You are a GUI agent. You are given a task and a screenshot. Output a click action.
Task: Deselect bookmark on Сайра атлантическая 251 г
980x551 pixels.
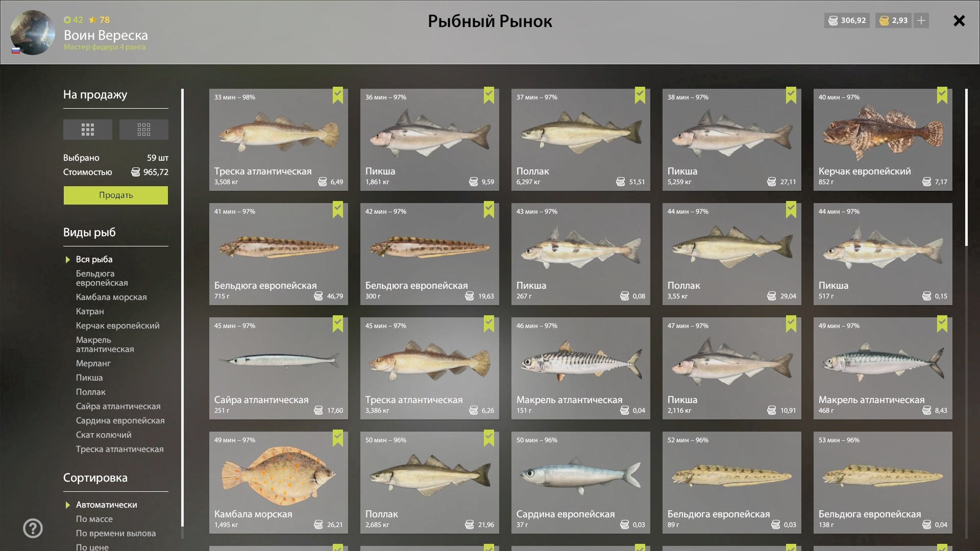[338, 324]
